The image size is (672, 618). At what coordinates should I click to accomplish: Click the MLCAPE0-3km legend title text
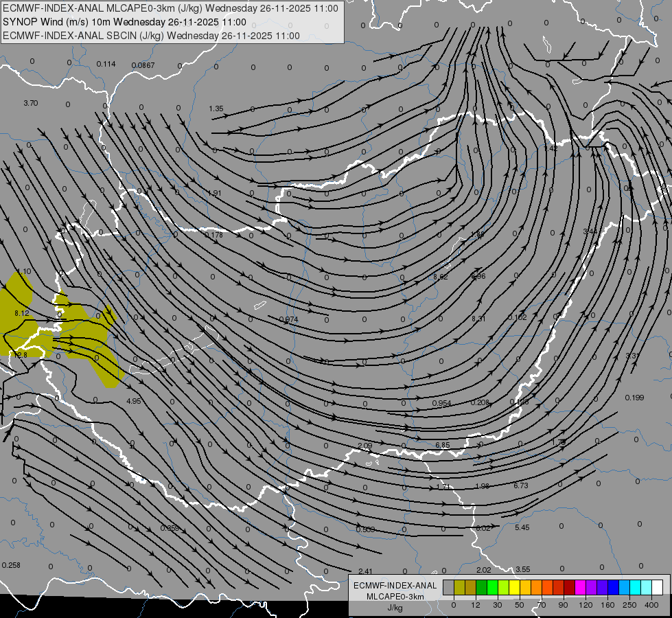click(395, 597)
